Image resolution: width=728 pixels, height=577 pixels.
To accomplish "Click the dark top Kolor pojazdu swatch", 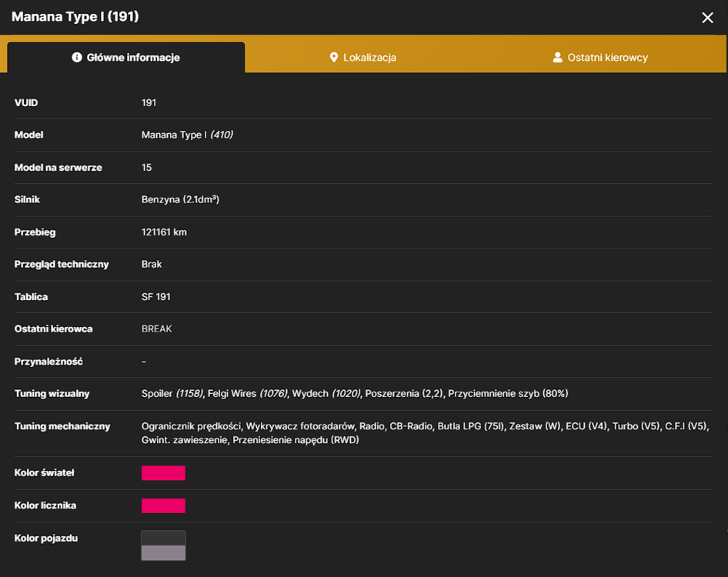I will 163,538.
